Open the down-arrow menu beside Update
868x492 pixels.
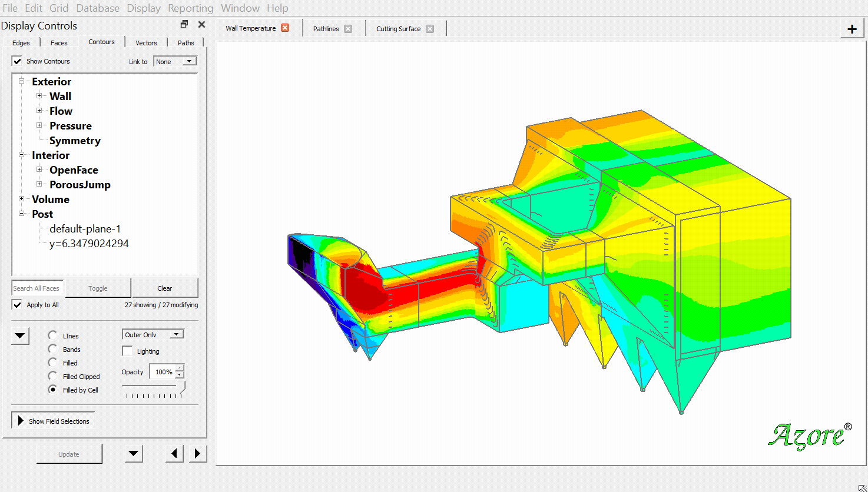click(x=134, y=453)
